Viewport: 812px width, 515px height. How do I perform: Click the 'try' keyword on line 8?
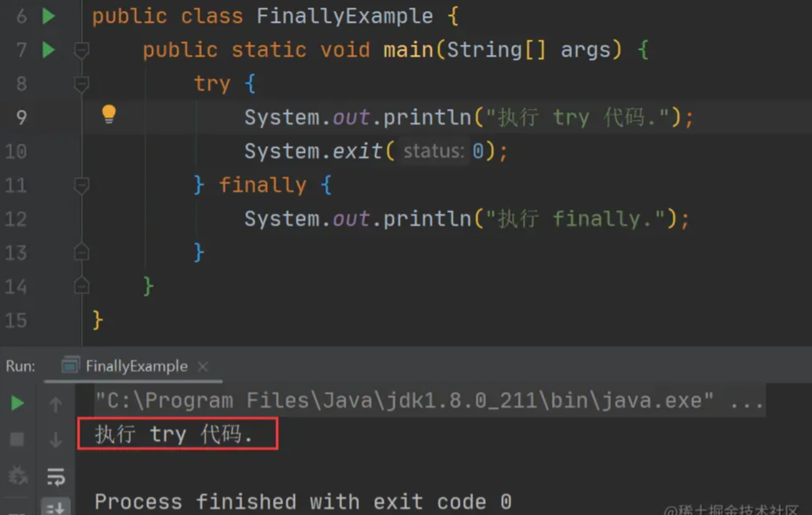(x=212, y=84)
